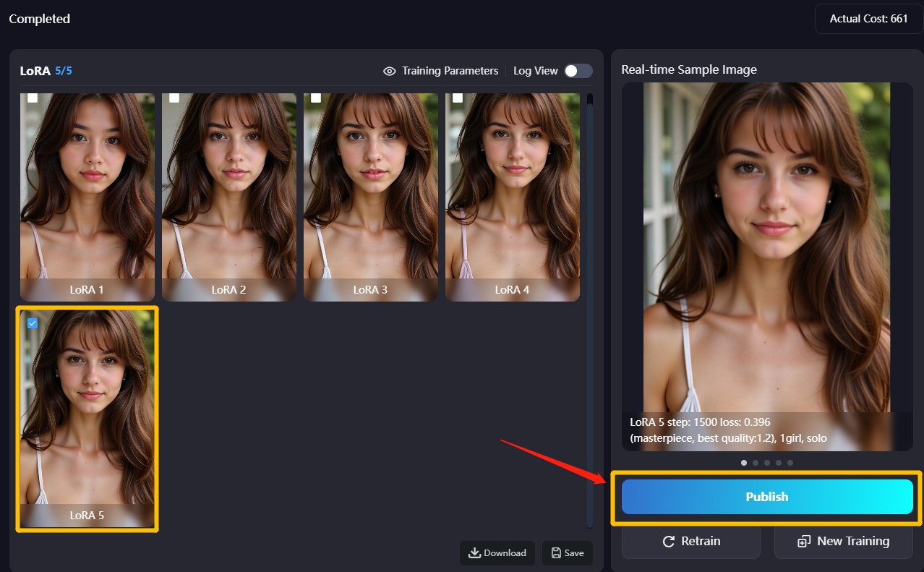Screen dimensions: 924x572
Task: Click the LoRA list vertical scrollbar
Action: [590, 311]
